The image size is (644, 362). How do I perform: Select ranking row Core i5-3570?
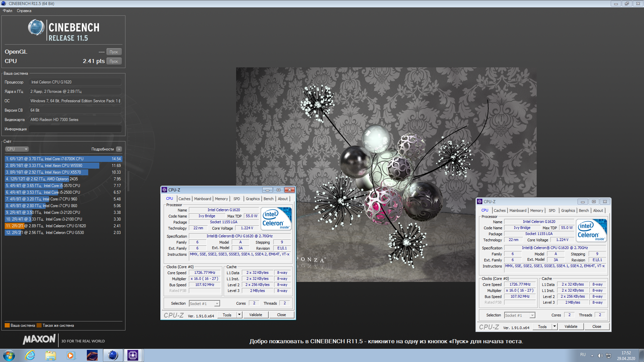coord(63,186)
